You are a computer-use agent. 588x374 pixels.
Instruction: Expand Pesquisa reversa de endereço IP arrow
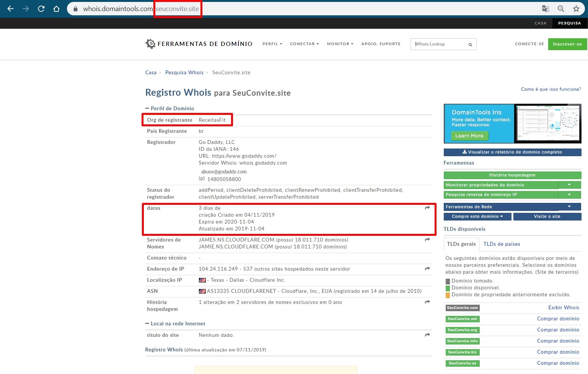pyautogui.click(x=569, y=195)
